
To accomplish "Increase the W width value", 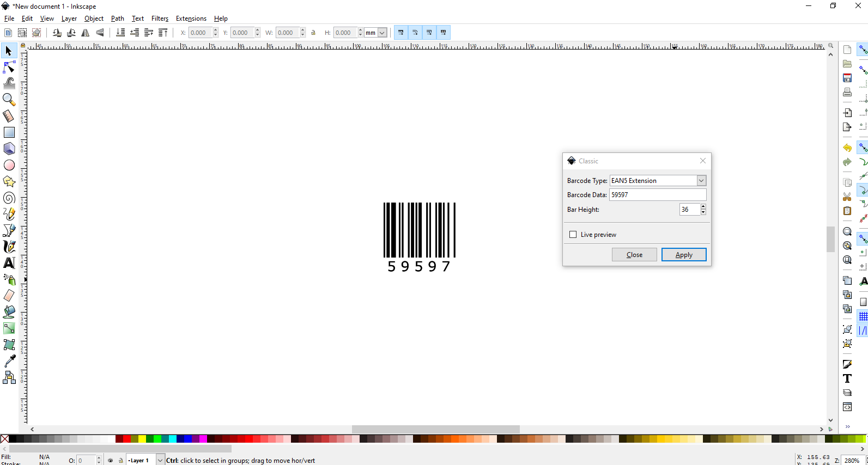I will pos(303,30).
